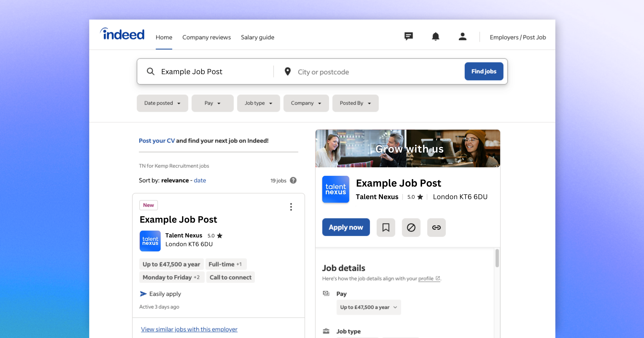Go to the Company reviews tab
The image size is (644, 338).
206,37
